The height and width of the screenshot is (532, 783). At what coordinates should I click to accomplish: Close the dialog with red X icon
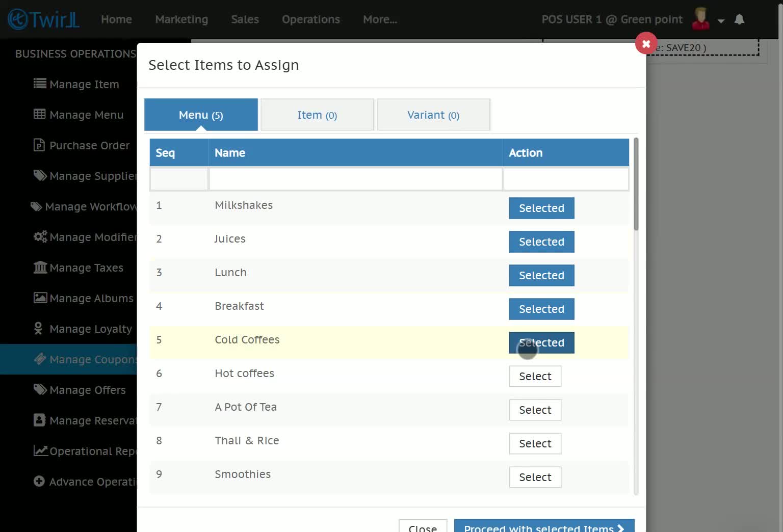tap(646, 43)
